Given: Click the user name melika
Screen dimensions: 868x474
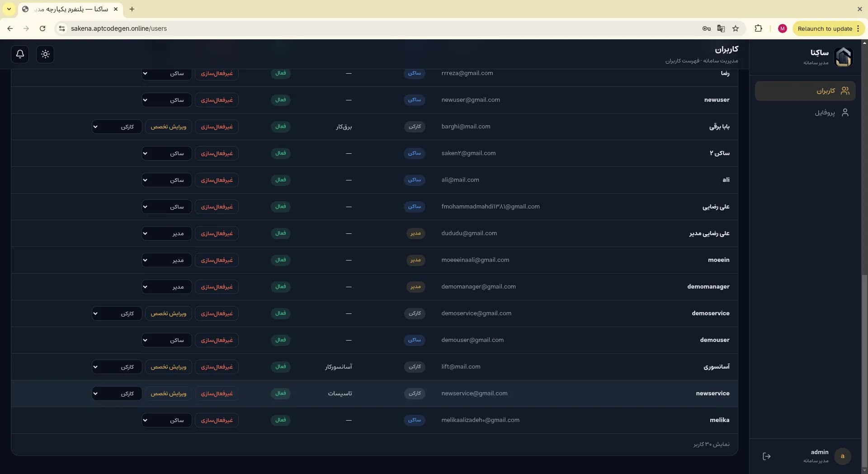Looking at the screenshot, I should coord(719,420).
